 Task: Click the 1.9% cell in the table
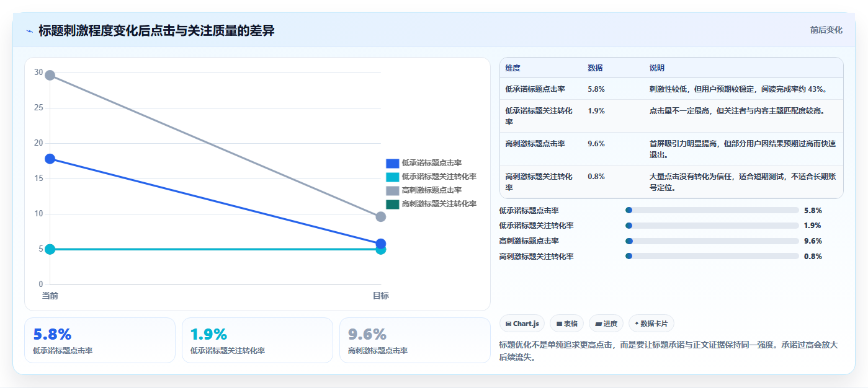(596, 111)
